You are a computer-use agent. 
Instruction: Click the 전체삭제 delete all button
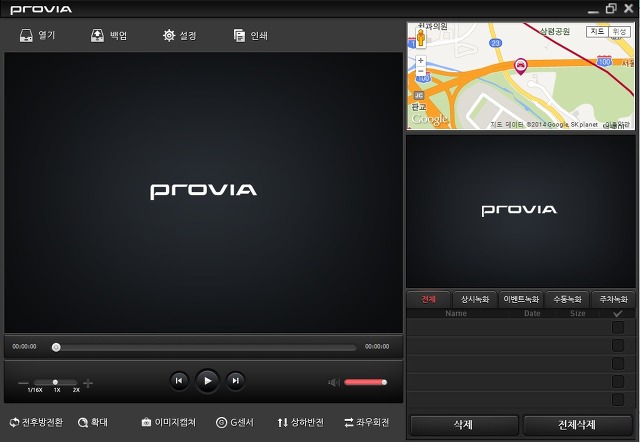[x=578, y=425]
